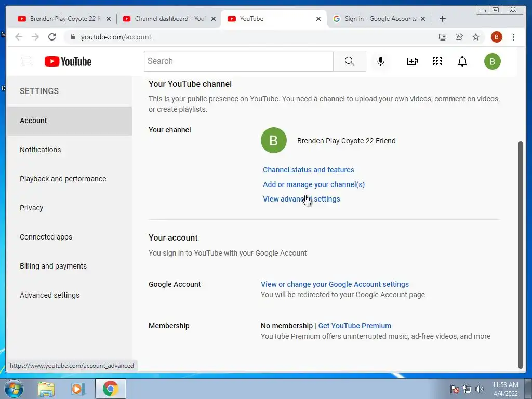532x399 pixels.
Task: Reload the page with the refresh icon
Action: click(x=52, y=37)
